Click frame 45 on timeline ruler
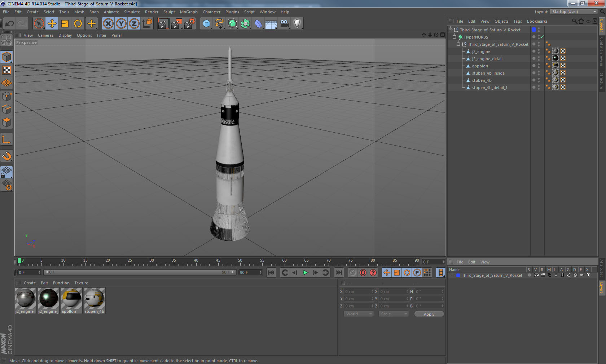 (218, 261)
